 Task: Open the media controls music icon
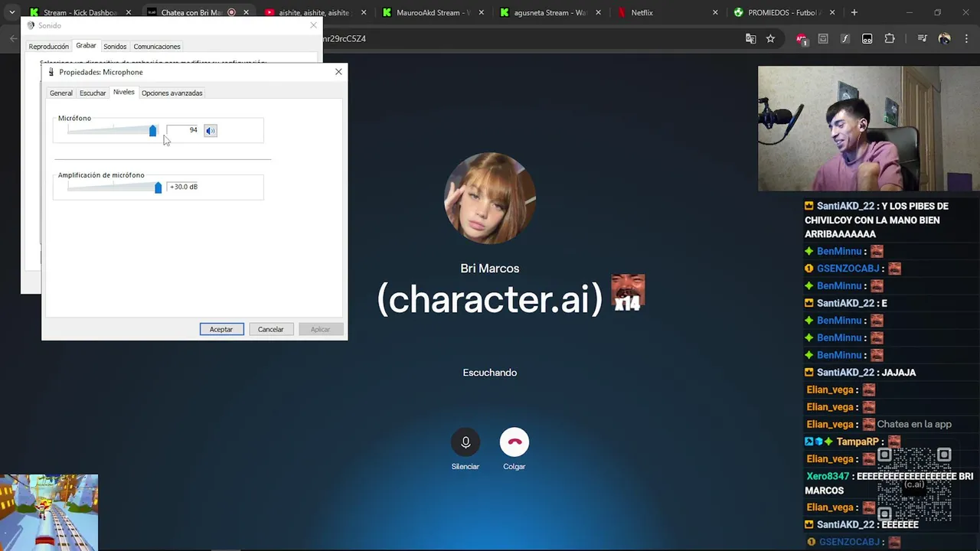point(922,38)
